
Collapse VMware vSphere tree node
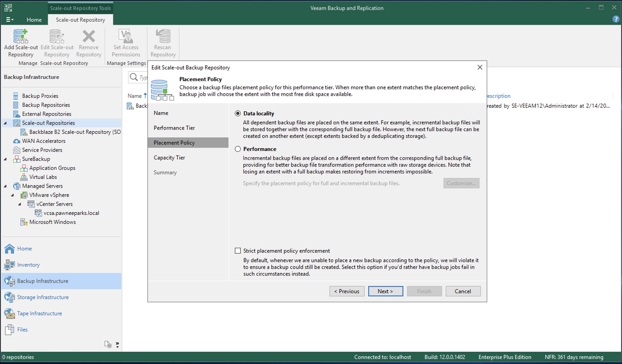point(12,195)
